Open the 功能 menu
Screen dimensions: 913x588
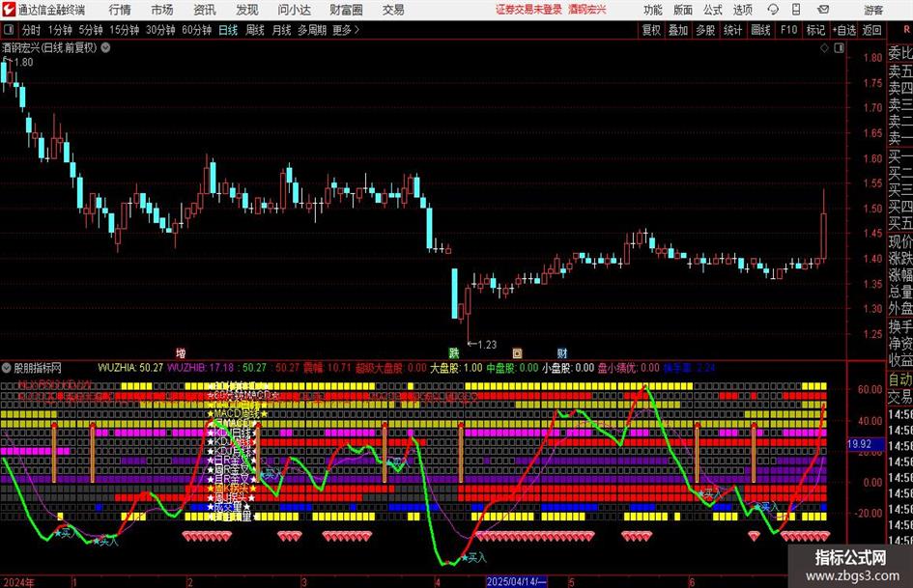(653, 10)
